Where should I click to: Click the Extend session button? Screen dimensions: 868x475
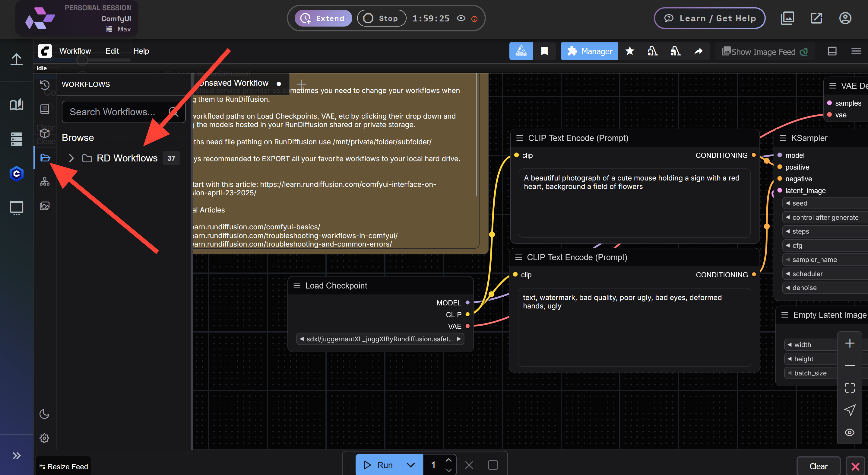tap(323, 18)
